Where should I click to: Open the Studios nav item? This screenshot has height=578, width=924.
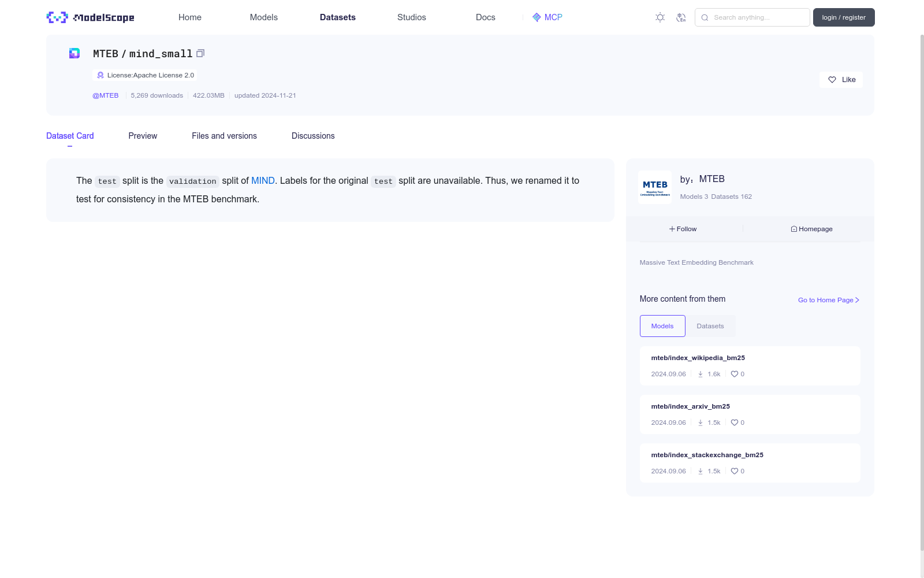pyautogui.click(x=412, y=17)
